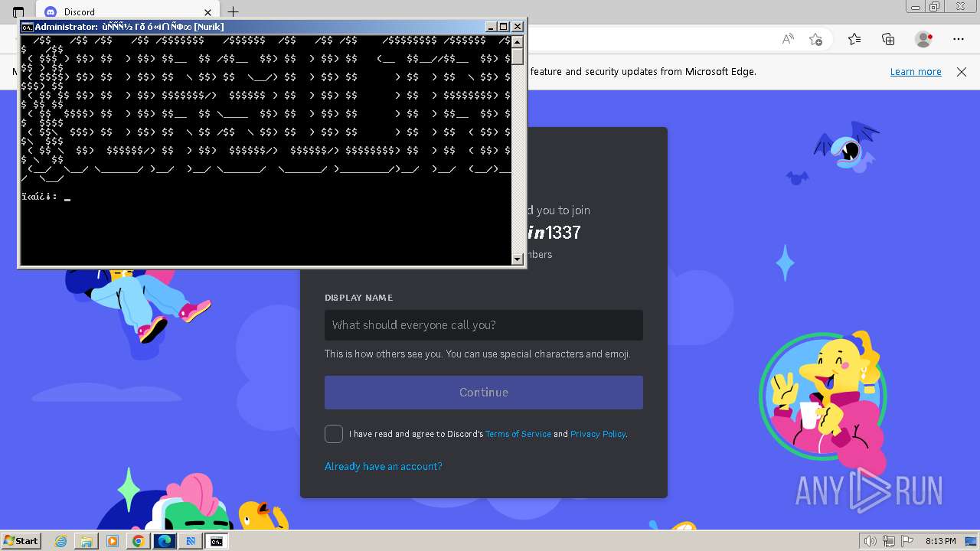Dismiss the Edge update notification bar
Screen dimensions: 980x551
(x=962, y=72)
